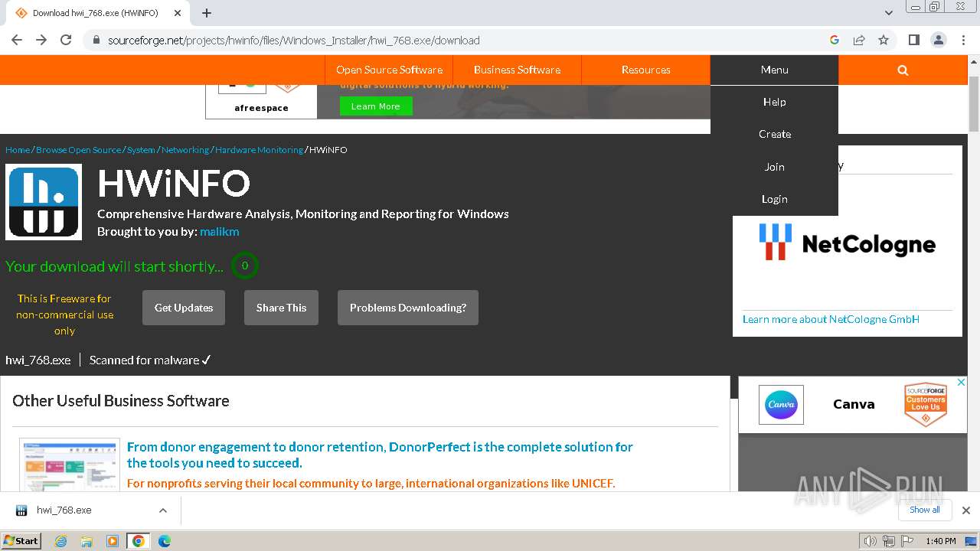980x551 pixels.
Task: Open the DonorPerfect headline link
Action: point(380,455)
